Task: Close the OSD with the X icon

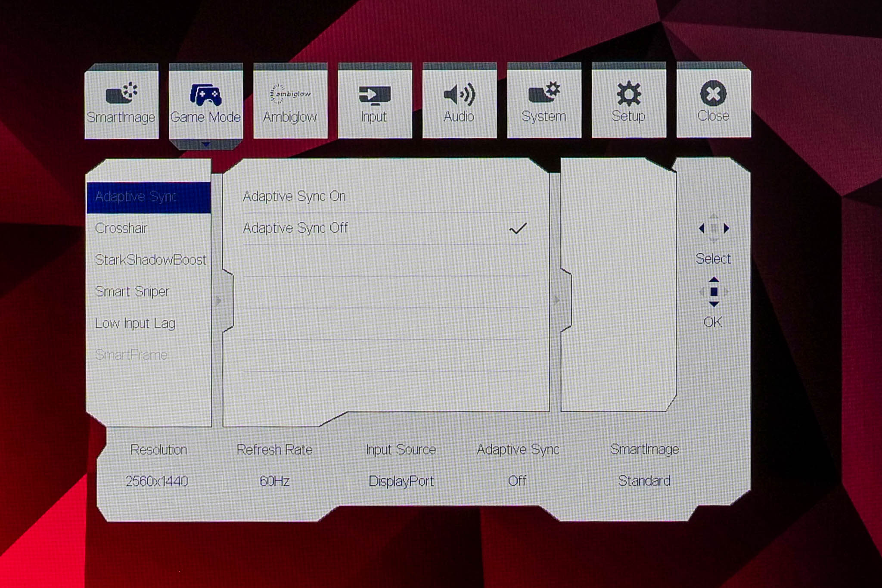Action: (713, 93)
